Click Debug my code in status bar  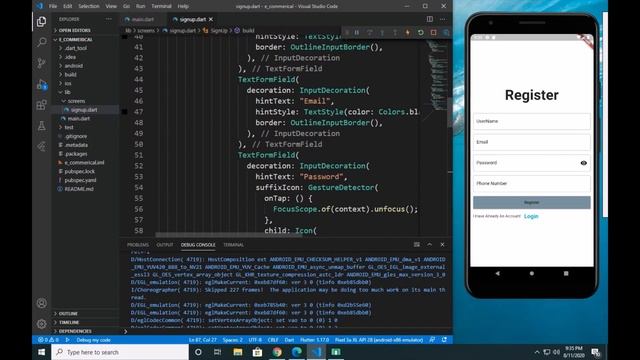click(93, 340)
